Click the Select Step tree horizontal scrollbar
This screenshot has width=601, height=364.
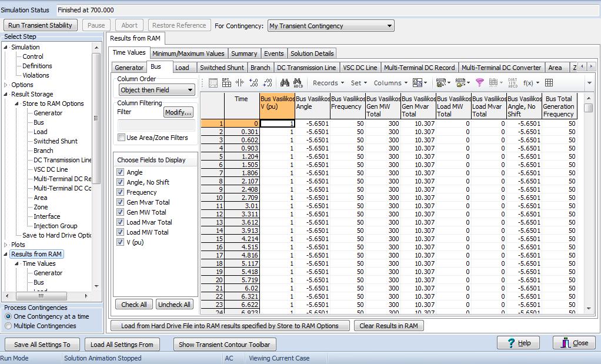(x=46, y=296)
